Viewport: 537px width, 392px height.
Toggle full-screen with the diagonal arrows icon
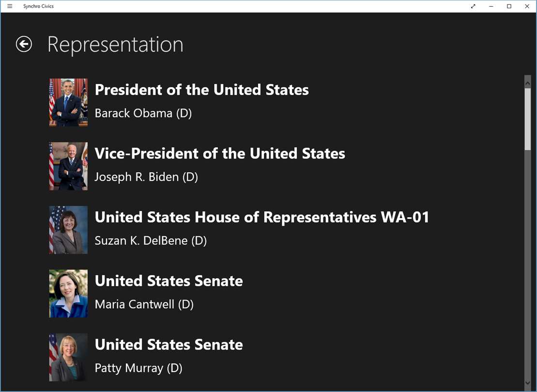(473, 6)
